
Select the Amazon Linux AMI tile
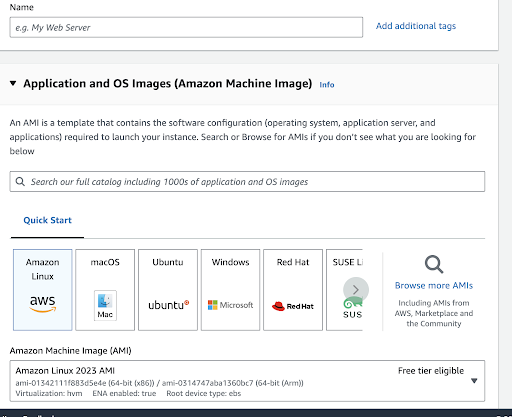coord(43,290)
